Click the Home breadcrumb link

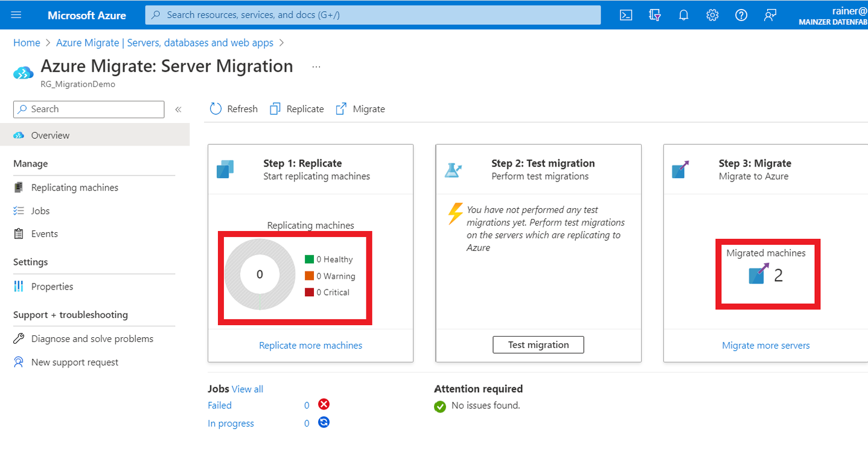(x=27, y=43)
